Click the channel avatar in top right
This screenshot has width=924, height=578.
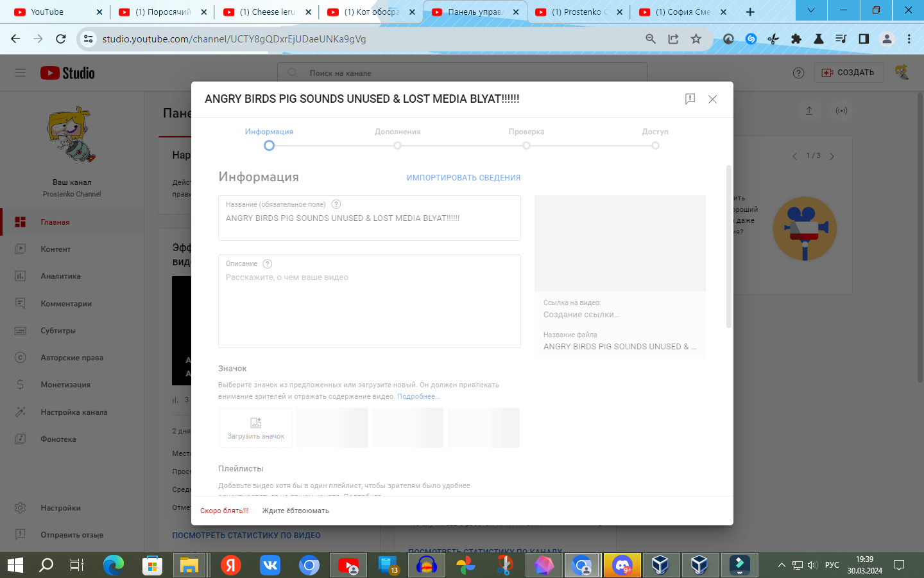pyautogui.click(x=902, y=73)
